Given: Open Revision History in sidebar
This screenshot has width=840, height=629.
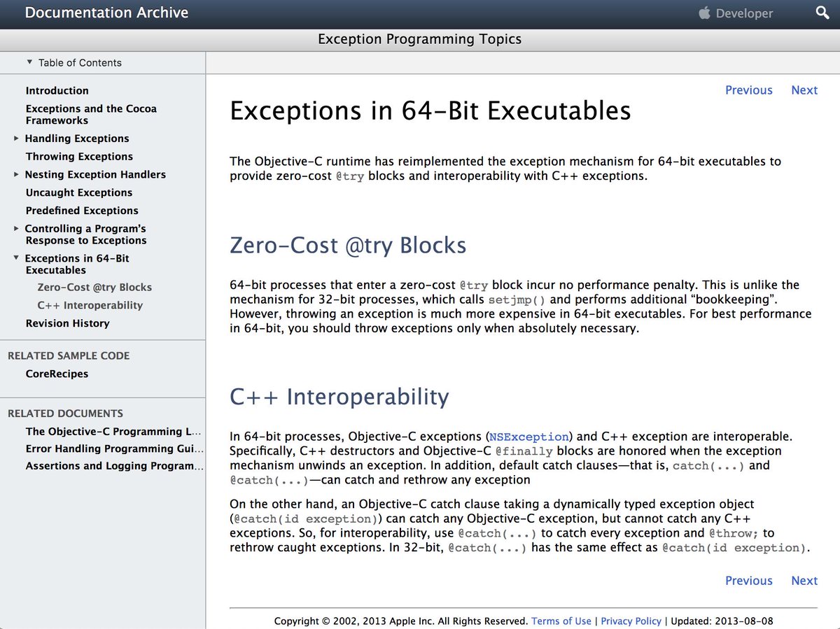Looking at the screenshot, I should (x=68, y=323).
